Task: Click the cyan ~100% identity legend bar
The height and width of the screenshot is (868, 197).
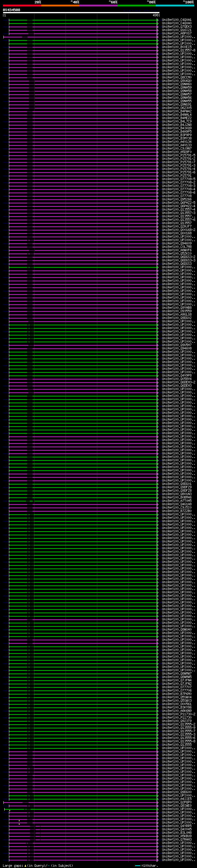Action: tap(175, 6)
